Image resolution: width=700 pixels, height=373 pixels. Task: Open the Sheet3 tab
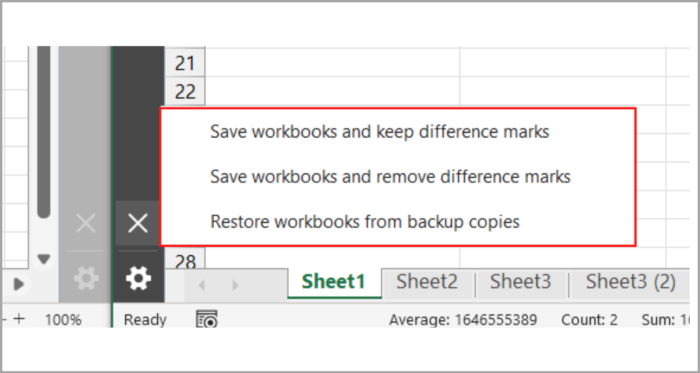coord(521,282)
